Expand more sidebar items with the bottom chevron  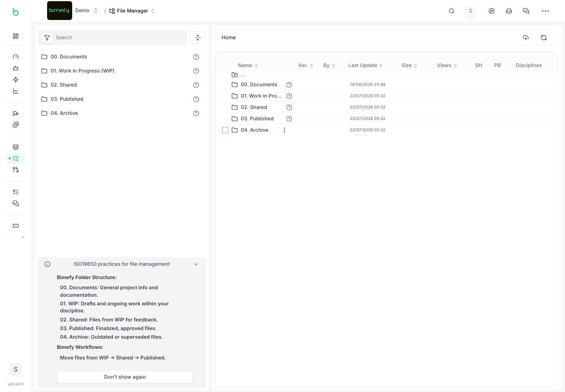click(23, 237)
